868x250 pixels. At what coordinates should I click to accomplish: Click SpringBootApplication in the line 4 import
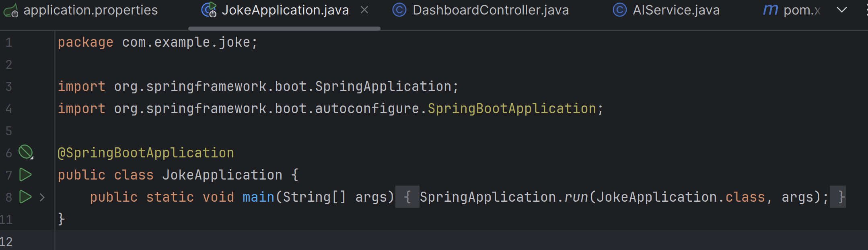[x=512, y=109]
